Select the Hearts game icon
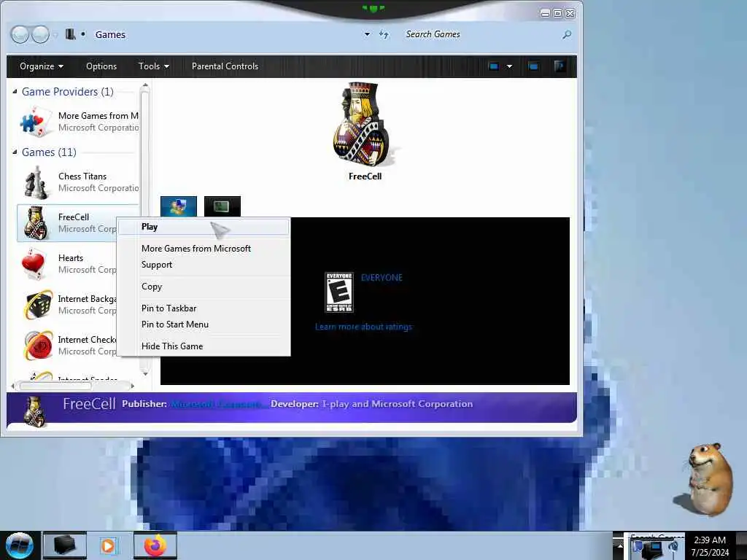Viewport: 747px width, 560px height. [34, 264]
